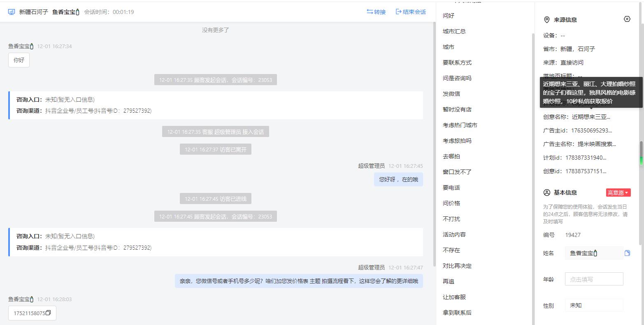This screenshot has width=644, height=325.
Task: Choose the 问价格 quick reply
Action: coord(451,203)
